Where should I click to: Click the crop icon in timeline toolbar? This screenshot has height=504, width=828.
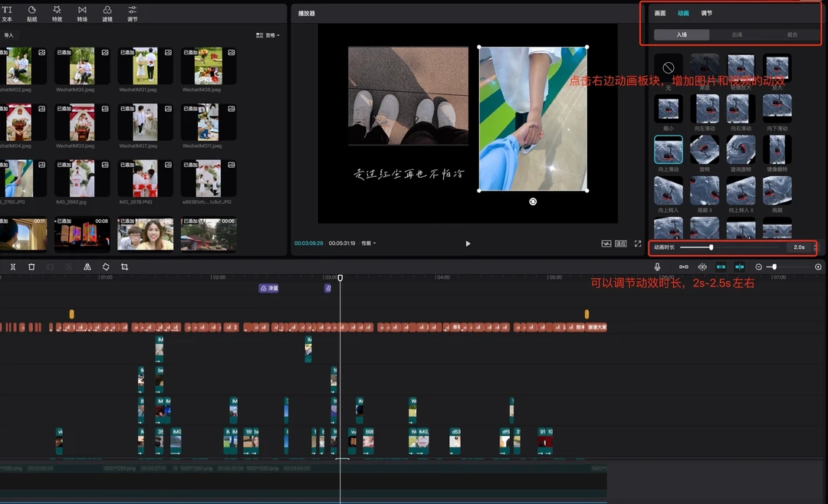click(x=124, y=267)
